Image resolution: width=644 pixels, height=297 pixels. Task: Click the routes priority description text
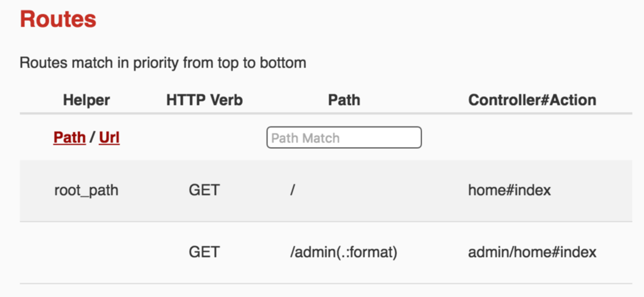[162, 63]
